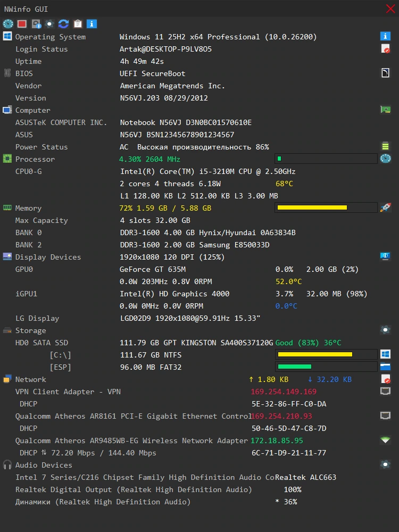Click the monitor icon on Display Devices row
The width and height of the screenshot is (399, 532).
click(x=385, y=256)
